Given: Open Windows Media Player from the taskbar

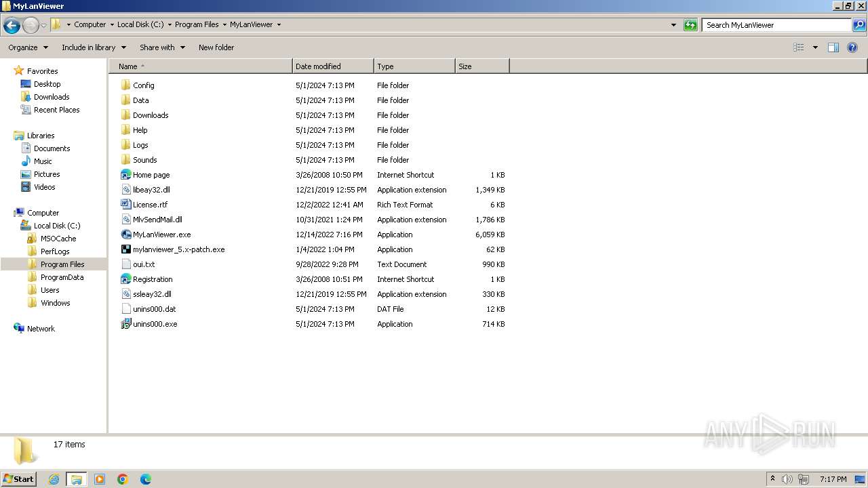Looking at the screenshot, I should tap(100, 479).
